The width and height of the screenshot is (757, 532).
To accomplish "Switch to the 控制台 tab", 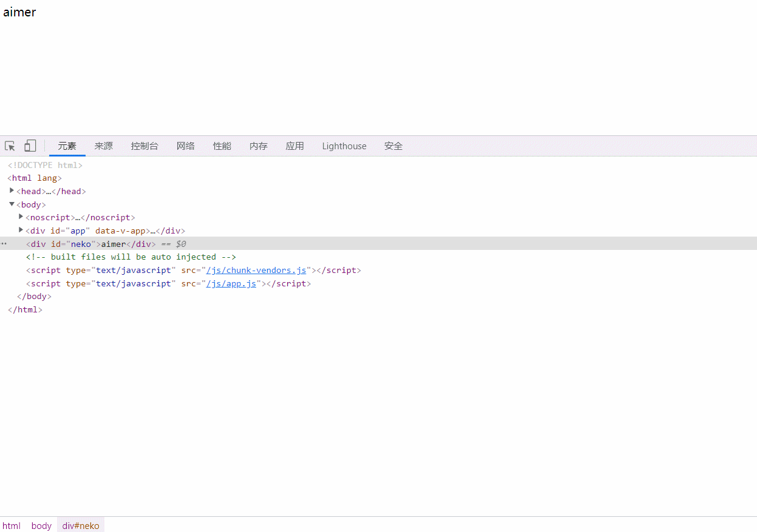I will coord(144,146).
